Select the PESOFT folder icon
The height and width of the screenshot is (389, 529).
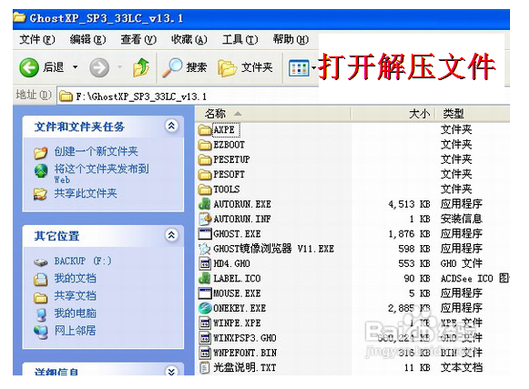click(x=204, y=174)
